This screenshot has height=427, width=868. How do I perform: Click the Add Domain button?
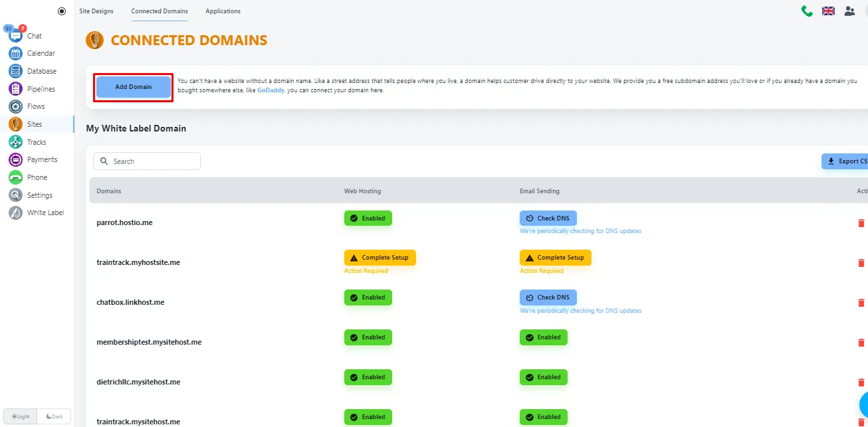coord(134,87)
